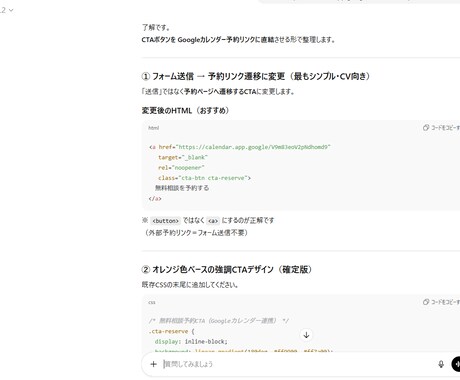460x380 pixels.
Task: Activate the microphone dictation icon
Action: pos(441,364)
